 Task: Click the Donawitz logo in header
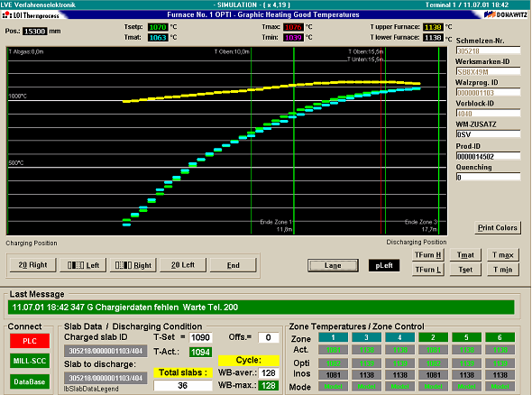tap(506, 14)
